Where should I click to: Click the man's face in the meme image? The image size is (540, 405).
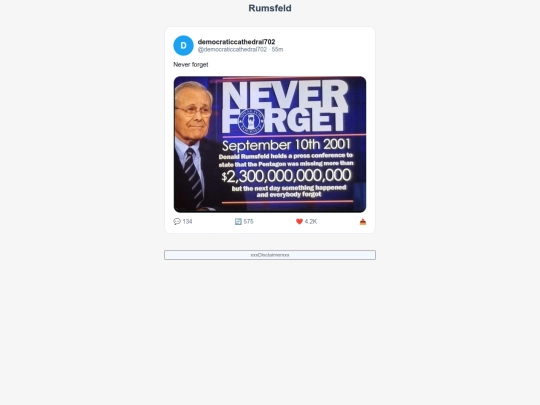[194, 110]
